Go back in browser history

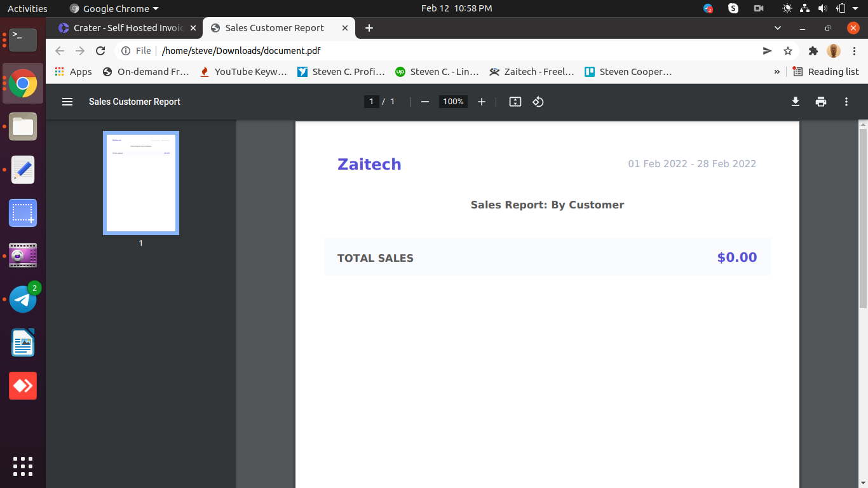(60, 51)
